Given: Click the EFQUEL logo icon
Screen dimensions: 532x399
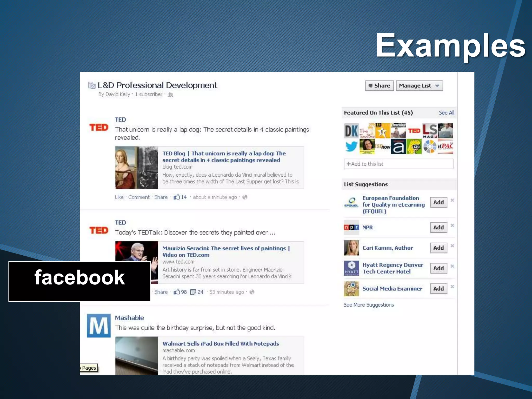Looking at the screenshot, I should (351, 202).
